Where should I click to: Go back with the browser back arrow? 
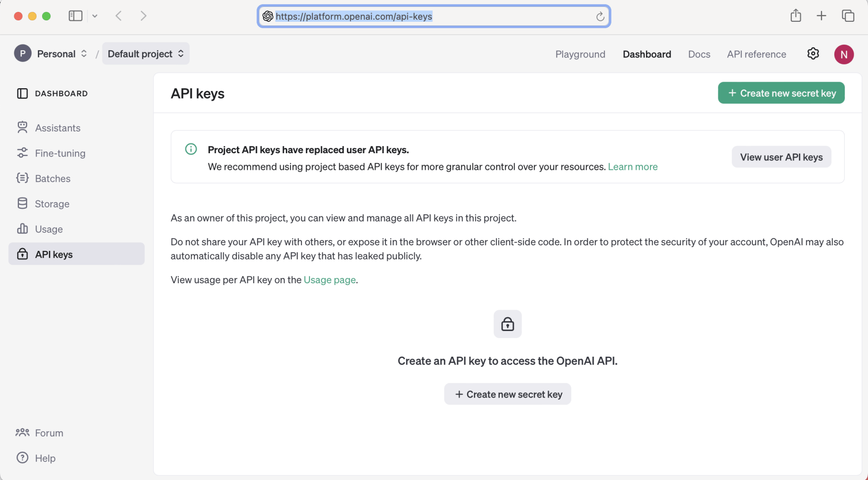pyautogui.click(x=119, y=16)
